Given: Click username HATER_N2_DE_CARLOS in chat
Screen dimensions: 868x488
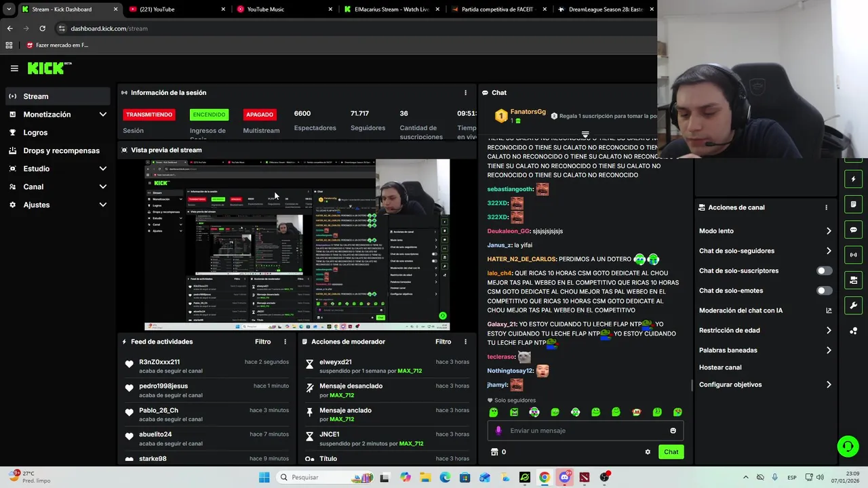Looking at the screenshot, I should point(521,259).
